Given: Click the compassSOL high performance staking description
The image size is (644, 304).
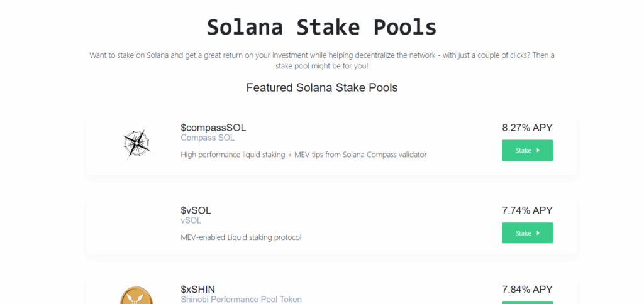Looking at the screenshot, I should point(303,155).
